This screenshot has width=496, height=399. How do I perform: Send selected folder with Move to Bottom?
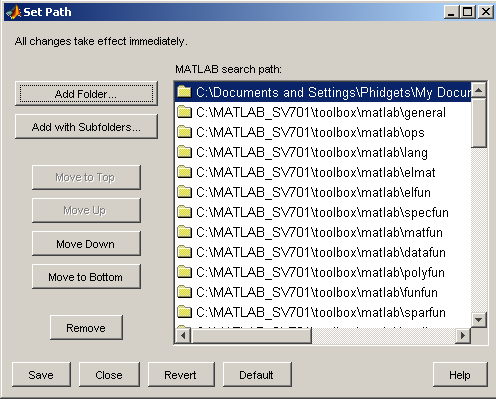pyautogui.click(x=86, y=277)
